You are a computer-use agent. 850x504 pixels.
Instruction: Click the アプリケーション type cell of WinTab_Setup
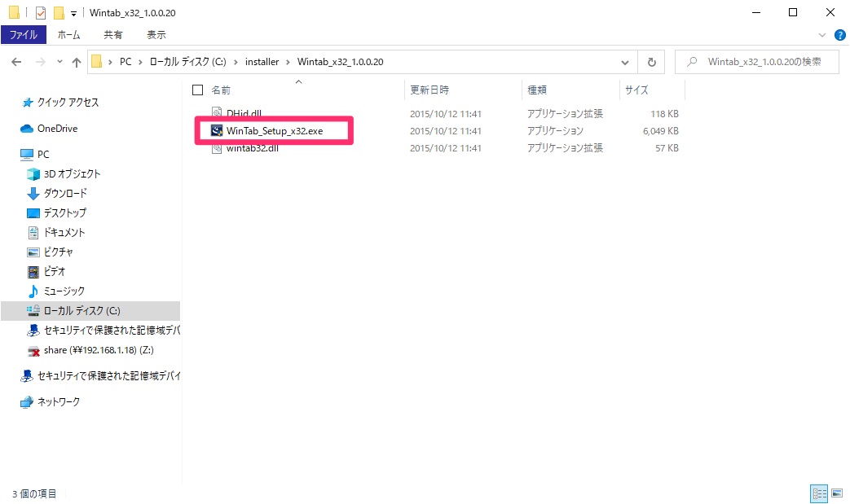(555, 131)
